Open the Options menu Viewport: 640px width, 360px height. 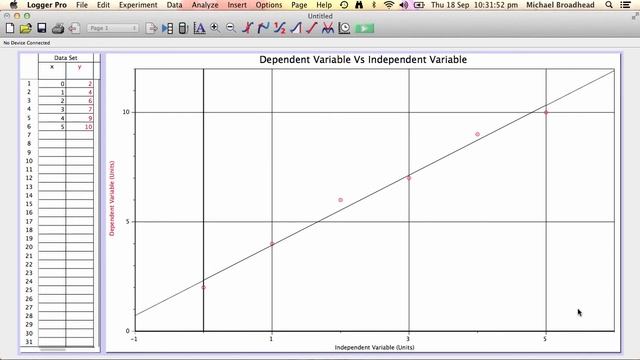click(x=269, y=5)
